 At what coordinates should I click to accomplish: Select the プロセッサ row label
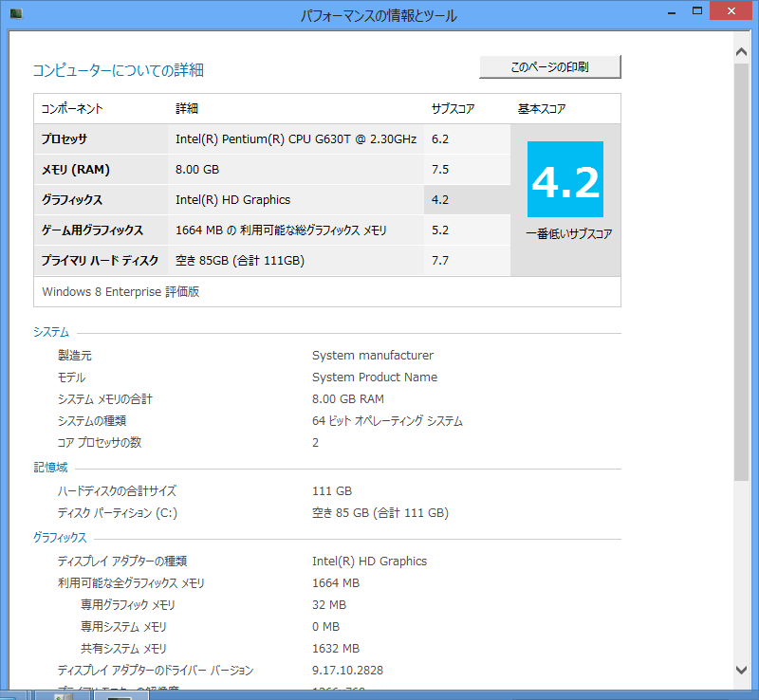65,139
